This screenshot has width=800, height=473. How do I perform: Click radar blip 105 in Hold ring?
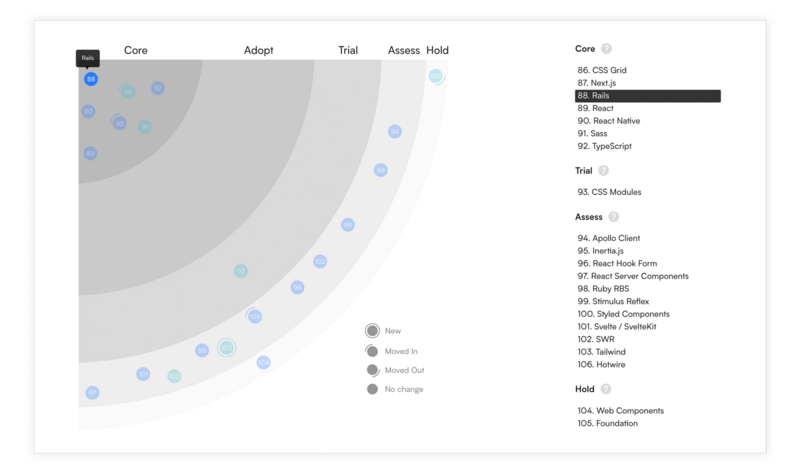click(x=436, y=77)
